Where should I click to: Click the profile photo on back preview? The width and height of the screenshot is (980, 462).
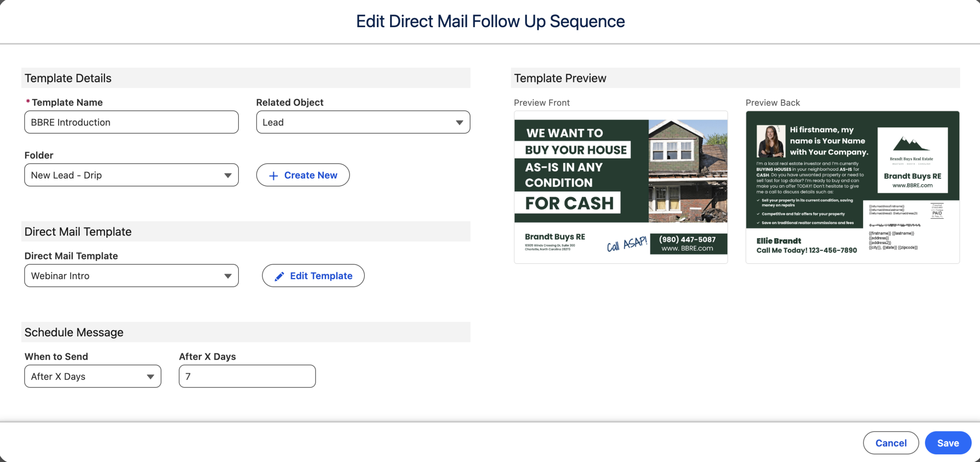pyautogui.click(x=770, y=141)
